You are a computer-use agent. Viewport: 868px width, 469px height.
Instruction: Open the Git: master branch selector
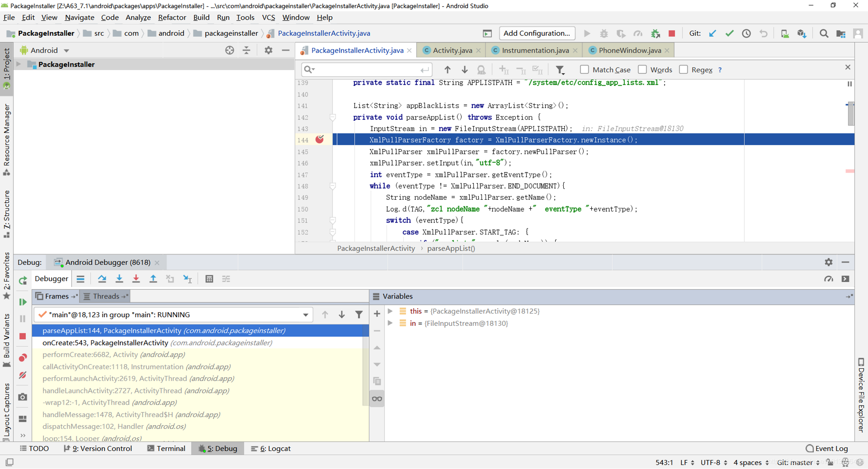[798, 462]
